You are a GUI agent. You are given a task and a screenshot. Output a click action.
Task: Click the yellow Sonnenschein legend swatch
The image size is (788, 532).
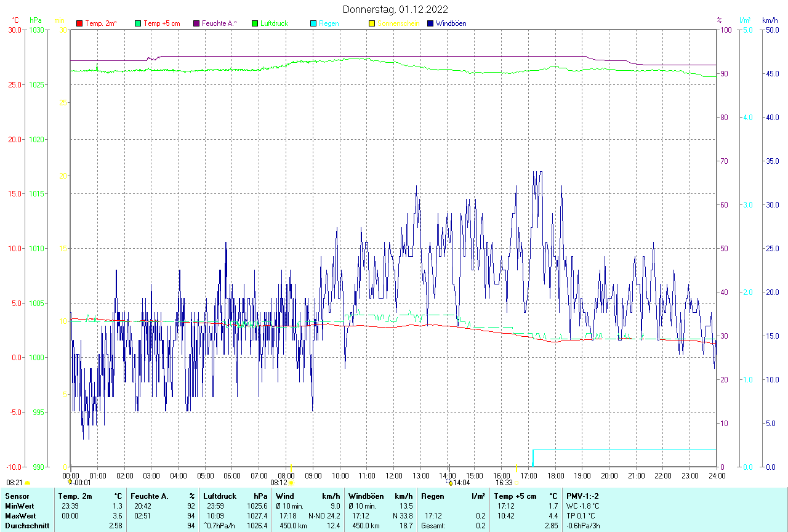coord(372,23)
